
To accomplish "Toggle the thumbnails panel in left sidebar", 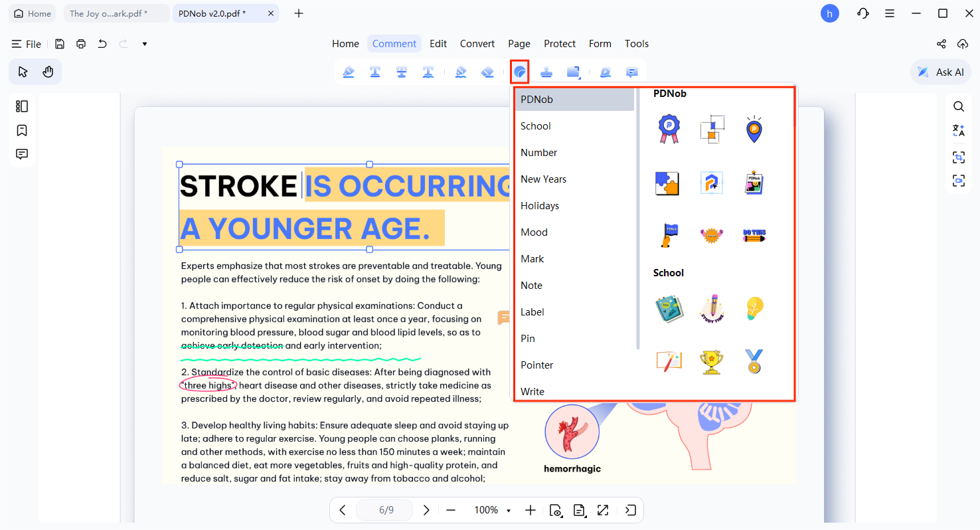I will pos(22,106).
